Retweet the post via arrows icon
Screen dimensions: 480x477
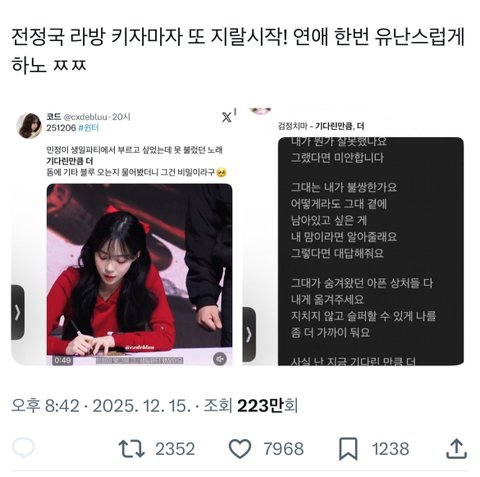click(132, 449)
